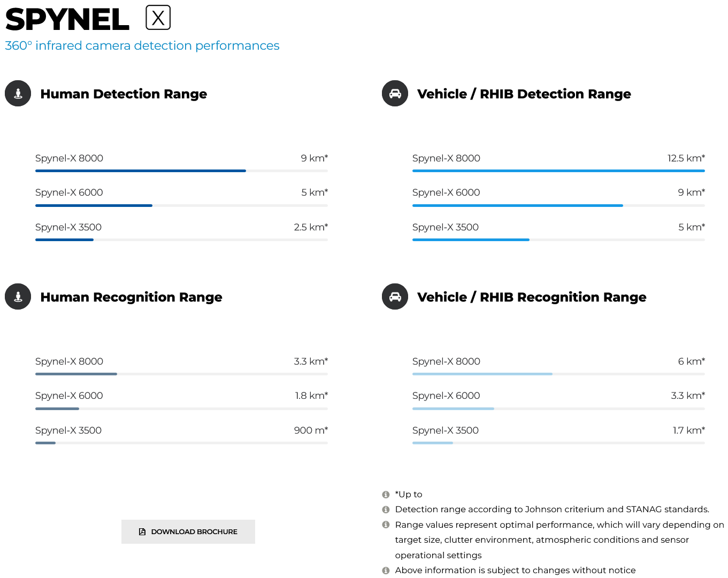Click the Spynel-X 6000 vehicle detection bar

click(x=558, y=205)
